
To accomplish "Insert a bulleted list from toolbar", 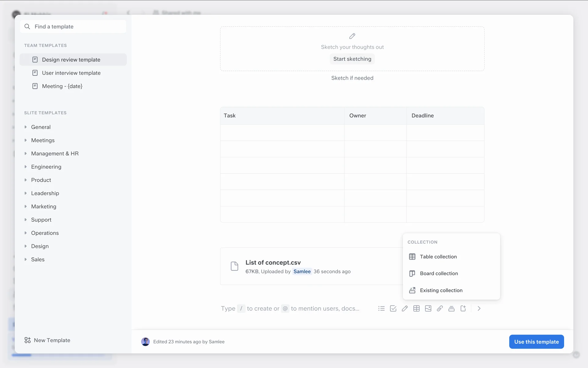I will (x=381, y=309).
